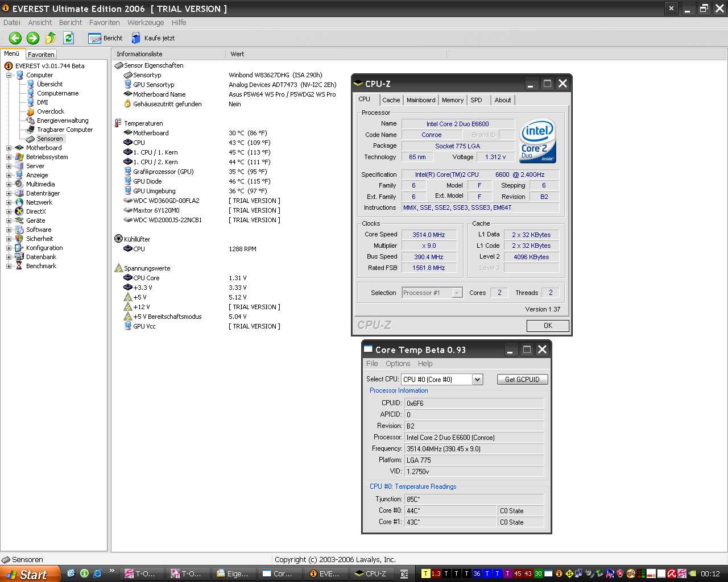This screenshot has height=582, width=728.
Task: Select Energieverwaltung tree item
Action: tap(63, 120)
